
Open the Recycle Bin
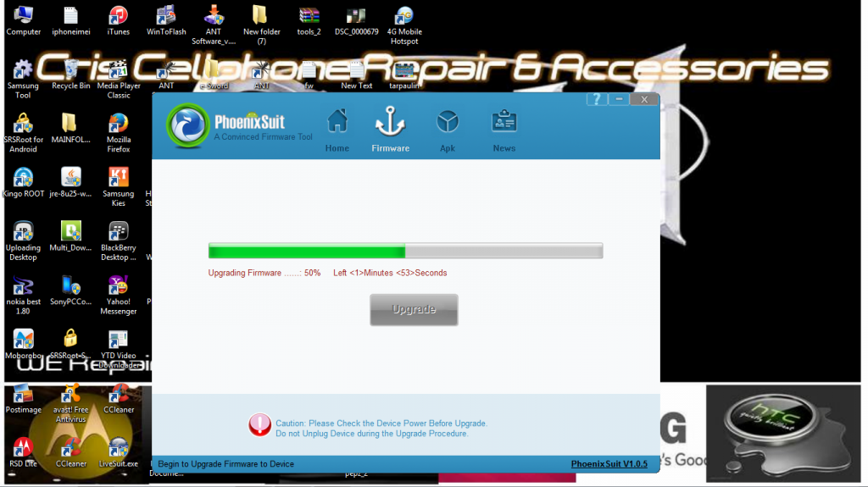point(71,75)
